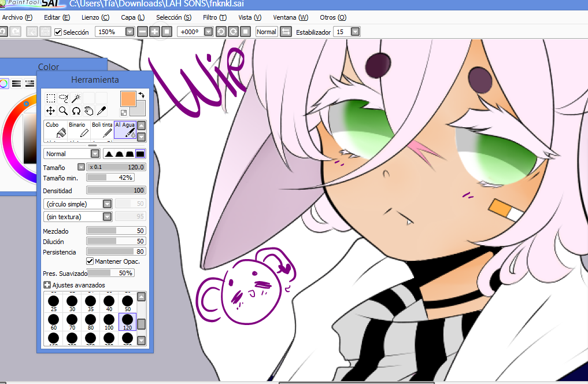
Task: Select the hand pan tool
Action: (89, 110)
